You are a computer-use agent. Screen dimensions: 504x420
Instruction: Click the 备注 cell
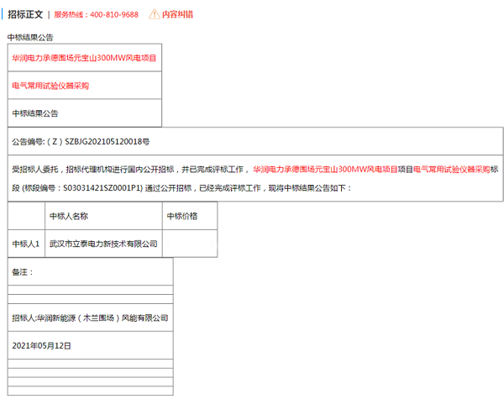click(91, 272)
